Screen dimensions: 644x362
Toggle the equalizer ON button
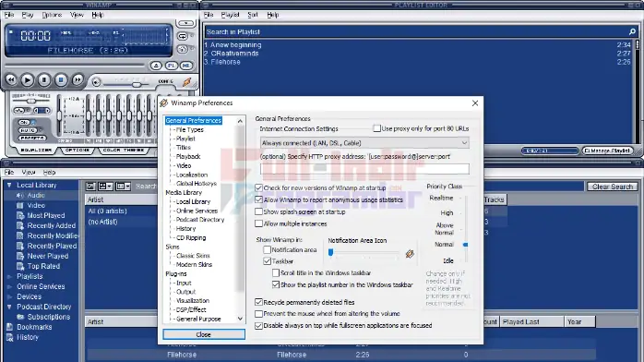(25, 123)
